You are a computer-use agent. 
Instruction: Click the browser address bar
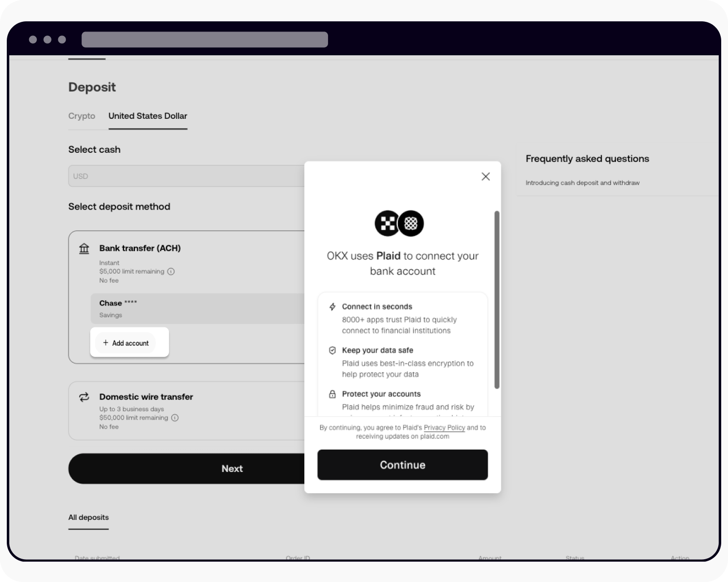click(x=205, y=39)
